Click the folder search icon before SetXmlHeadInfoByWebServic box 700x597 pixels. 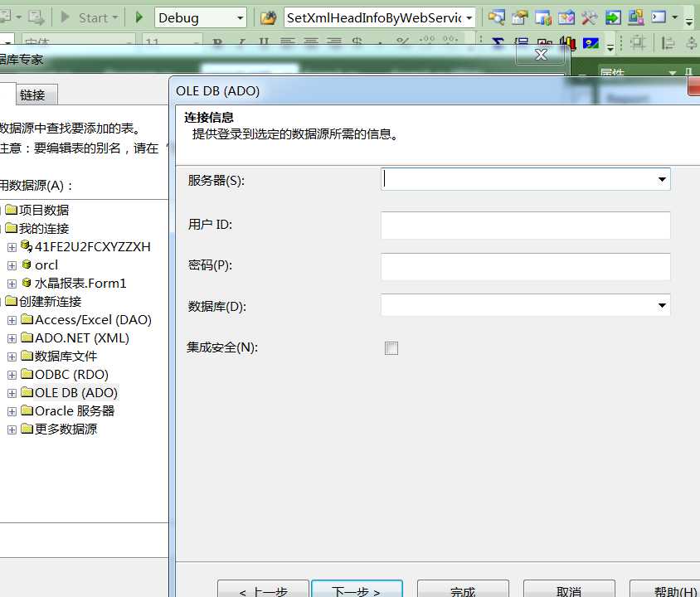point(268,18)
